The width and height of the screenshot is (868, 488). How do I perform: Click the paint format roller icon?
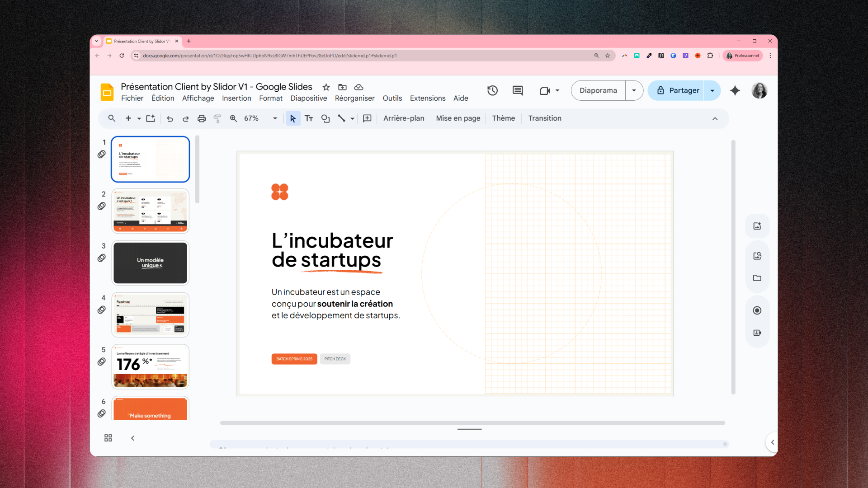coord(217,118)
